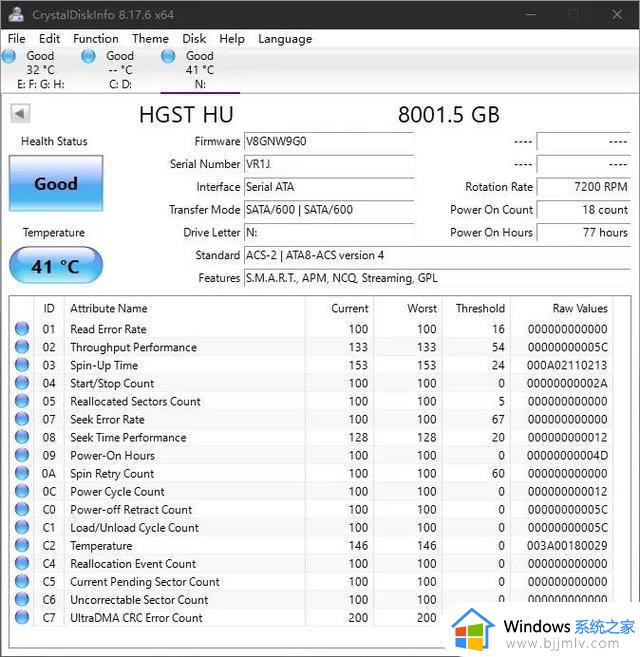Click threshold value 67 in Seek Error Rate row
The height and width of the screenshot is (657, 640).
pyautogui.click(x=498, y=419)
